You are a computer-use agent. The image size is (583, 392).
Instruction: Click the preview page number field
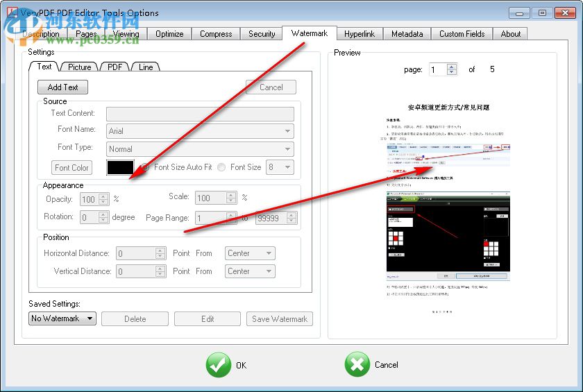click(x=438, y=69)
